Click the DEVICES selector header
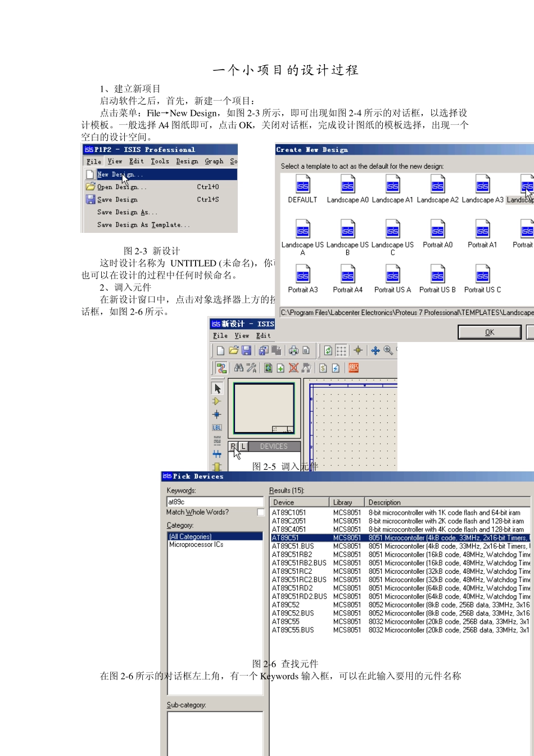This screenshot has height=756, width=534. 274,446
